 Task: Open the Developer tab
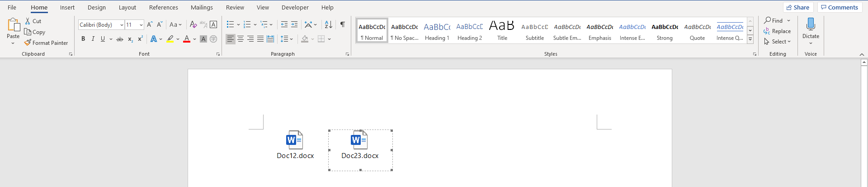click(295, 7)
